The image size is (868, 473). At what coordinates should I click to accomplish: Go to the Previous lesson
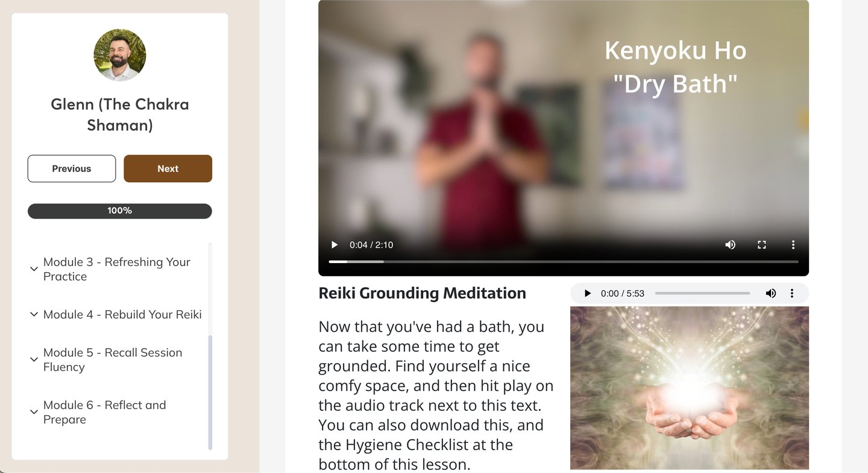[72, 168]
